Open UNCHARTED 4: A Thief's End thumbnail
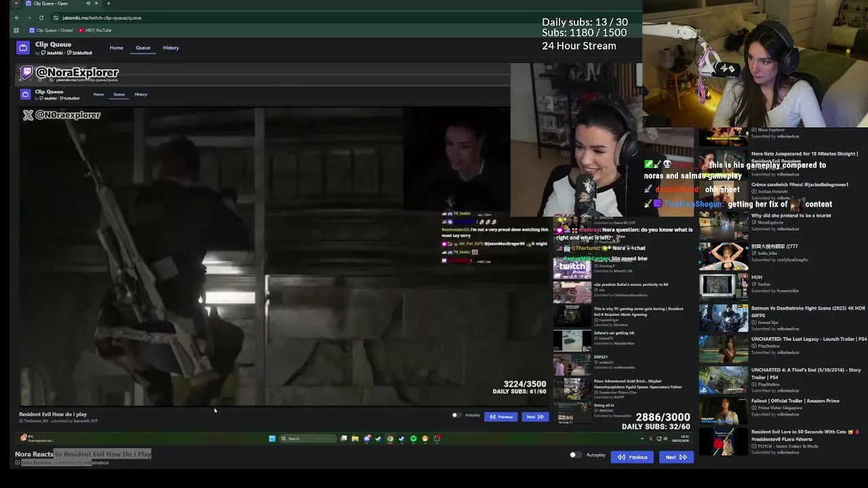The image size is (868, 488). point(723,380)
